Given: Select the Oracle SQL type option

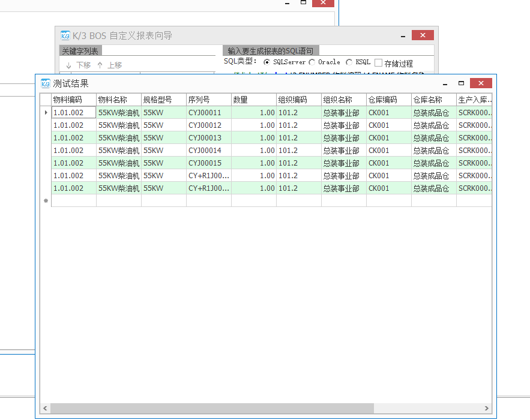Looking at the screenshot, I should (312, 62).
